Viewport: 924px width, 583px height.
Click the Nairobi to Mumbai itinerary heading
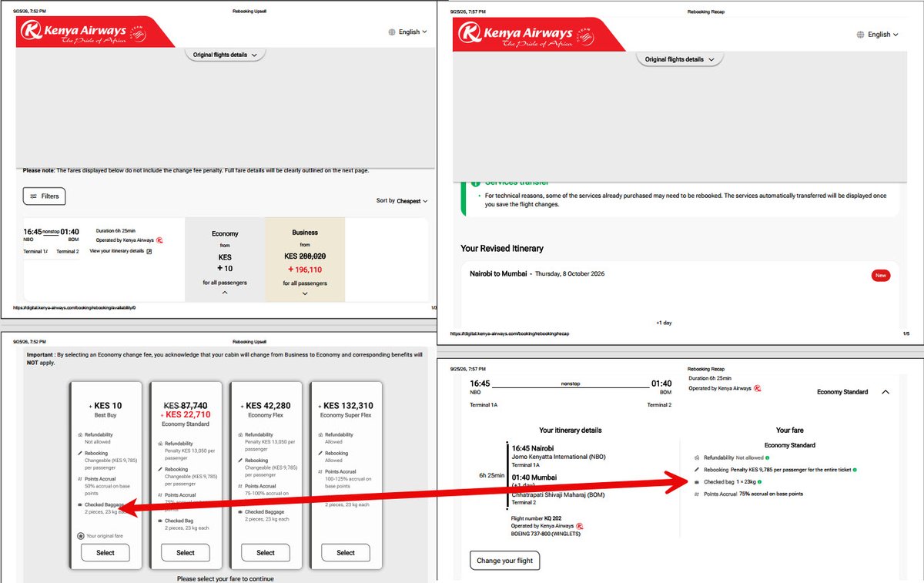[499, 273]
